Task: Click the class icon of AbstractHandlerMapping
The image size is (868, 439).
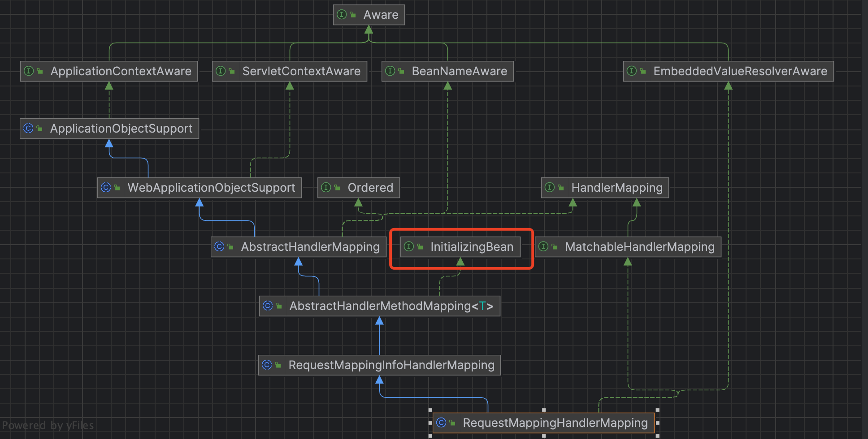Action: click(219, 247)
